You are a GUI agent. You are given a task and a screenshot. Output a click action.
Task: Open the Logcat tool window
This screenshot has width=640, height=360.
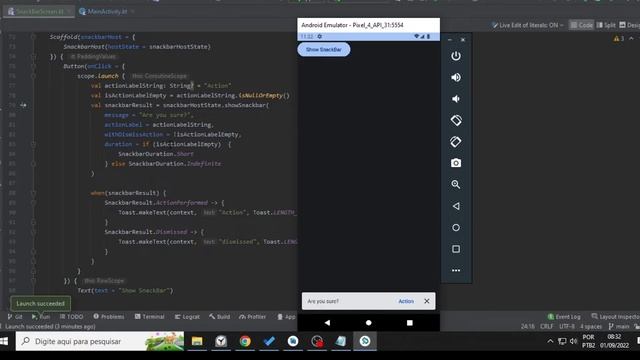pyautogui.click(x=187, y=317)
